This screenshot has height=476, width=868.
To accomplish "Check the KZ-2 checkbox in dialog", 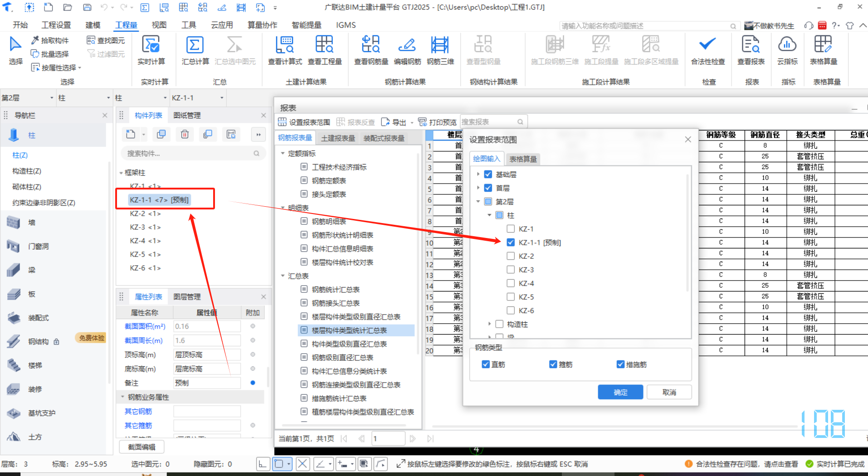I will point(511,256).
